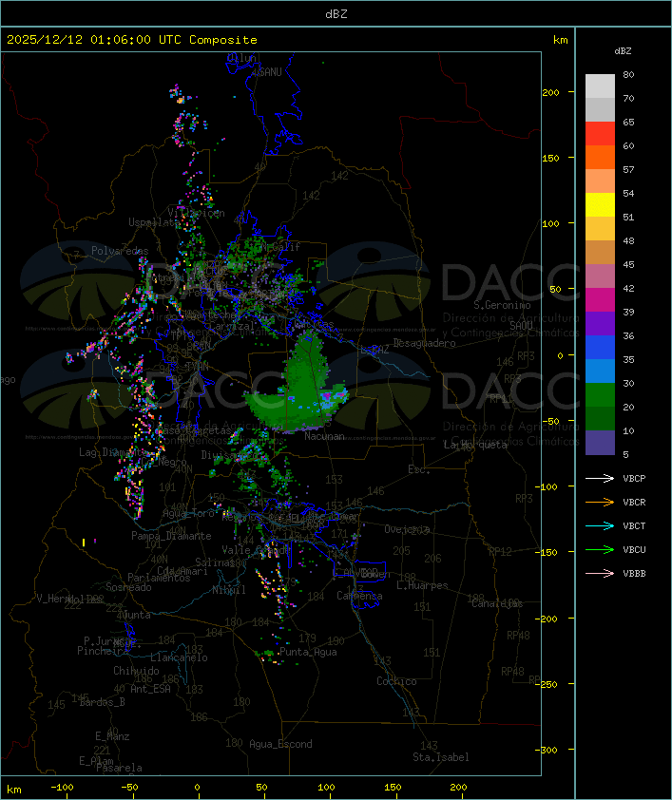Click the Polvaredas map label
672x800 pixels.
coord(120,251)
